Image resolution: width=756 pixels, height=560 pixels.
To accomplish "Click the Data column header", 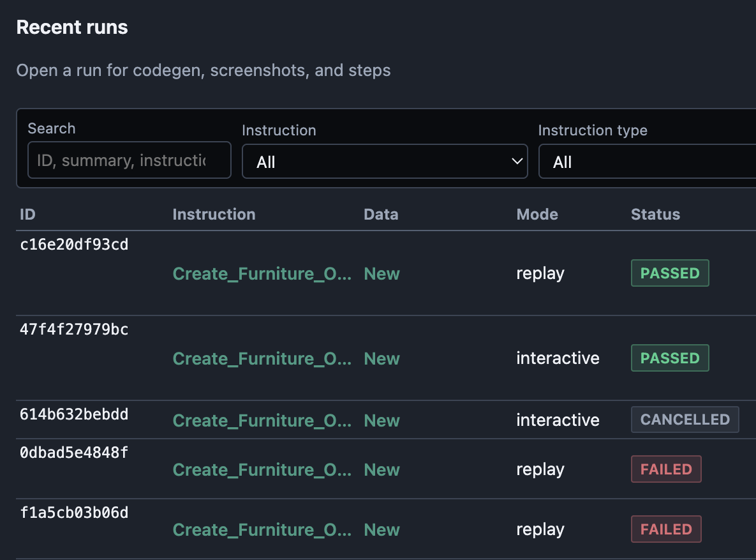I will (x=381, y=215).
